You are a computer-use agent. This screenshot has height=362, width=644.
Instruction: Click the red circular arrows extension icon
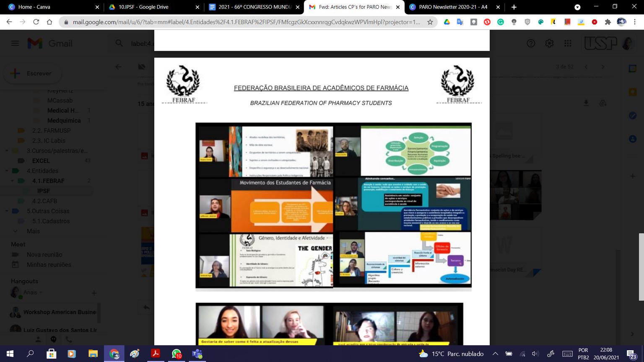click(x=487, y=22)
